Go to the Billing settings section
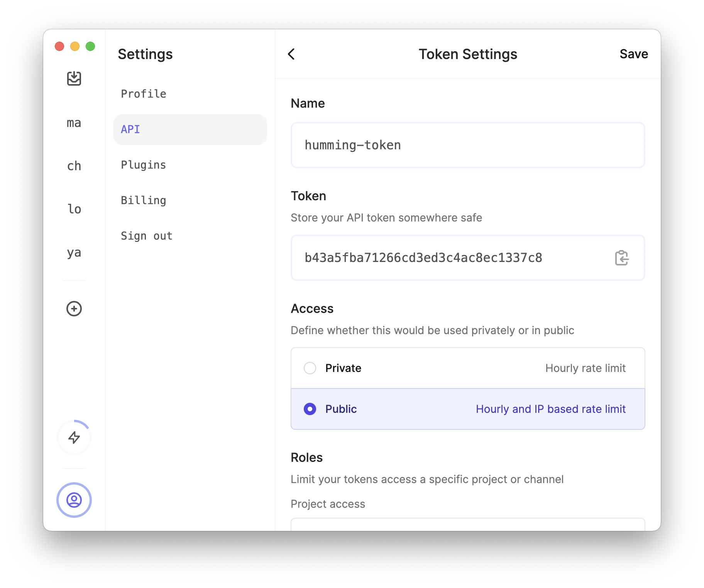Screen dimensions: 704x588 click(144, 200)
